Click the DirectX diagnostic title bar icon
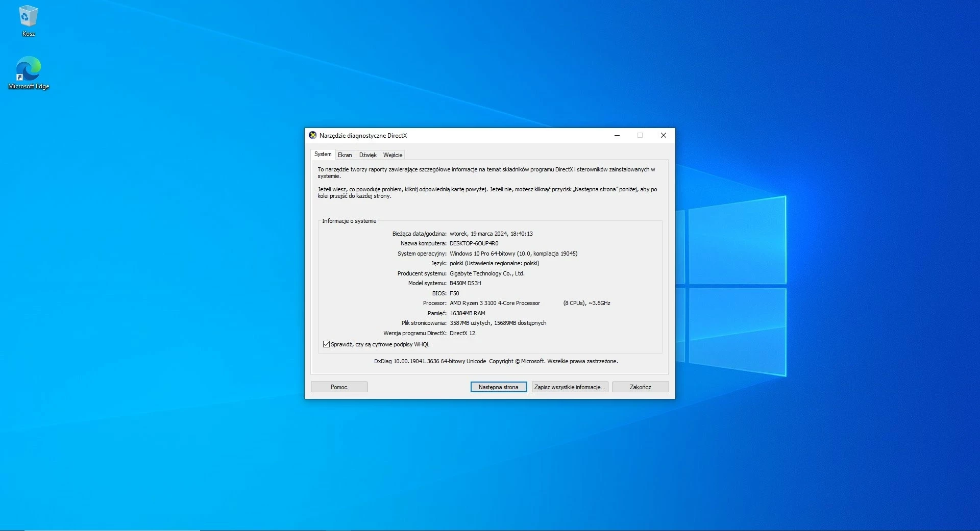Image resolution: width=980 pixels, height=531 pixels. tap(313, 135)
